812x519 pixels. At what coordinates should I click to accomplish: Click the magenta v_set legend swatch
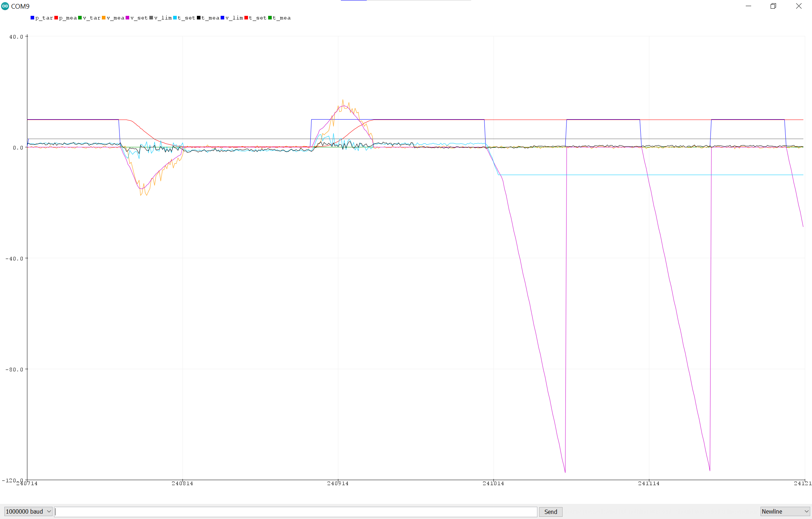tap(127, 18)
